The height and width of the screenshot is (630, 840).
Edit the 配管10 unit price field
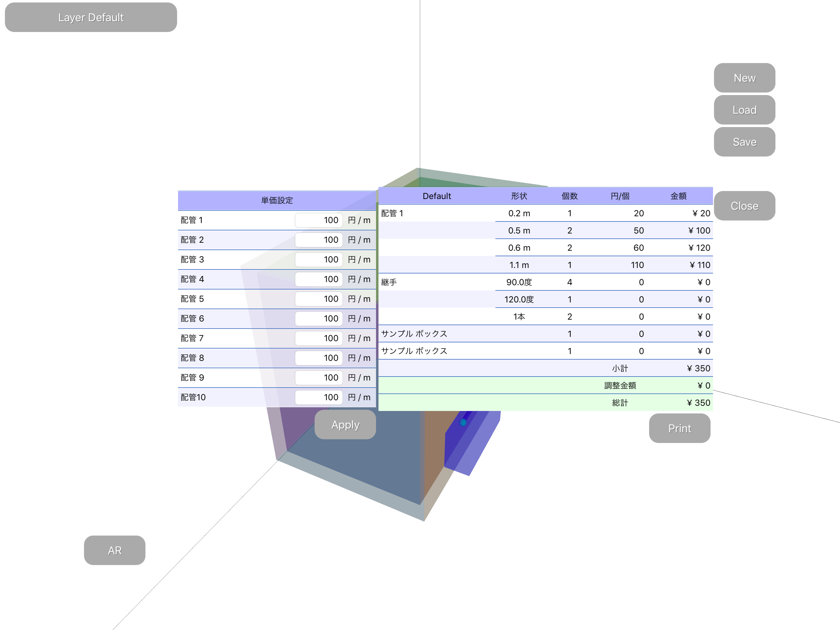tap(319, 397)
